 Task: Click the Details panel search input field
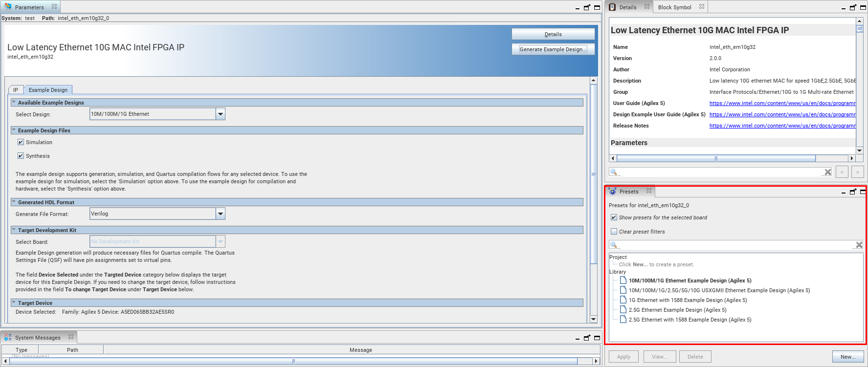(721, 172)
